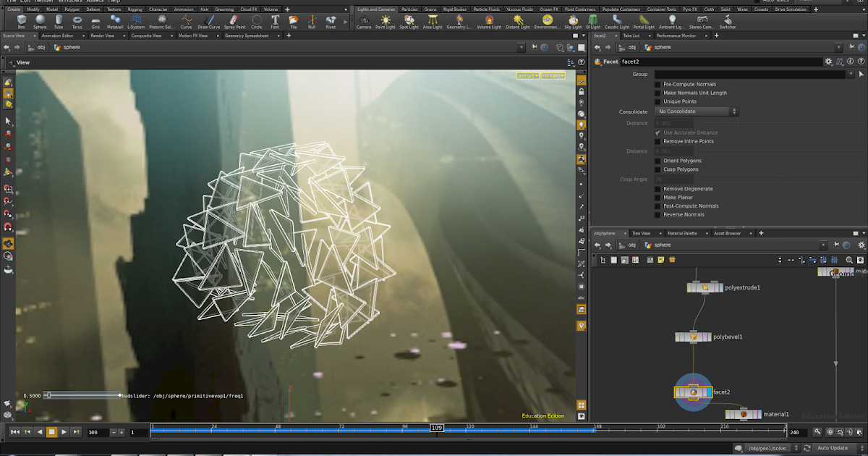Open the Spray Paint tool

coord(234,21)
